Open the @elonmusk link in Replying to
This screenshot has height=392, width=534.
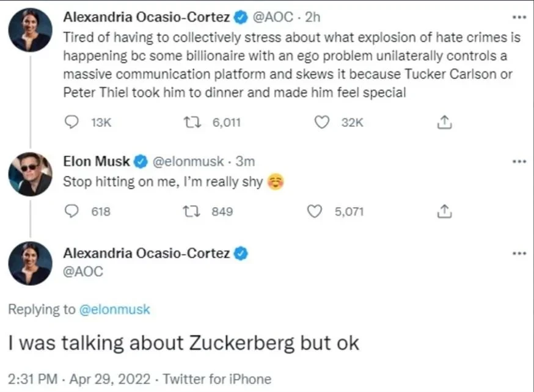(115, 310)
